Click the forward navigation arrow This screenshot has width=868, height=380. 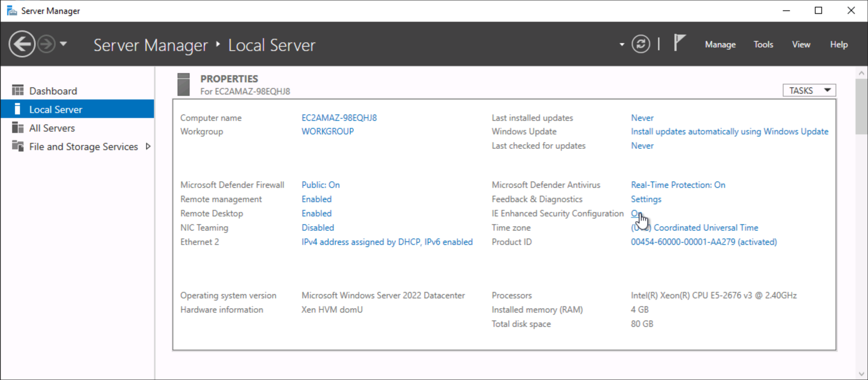(x=47, y=44)
